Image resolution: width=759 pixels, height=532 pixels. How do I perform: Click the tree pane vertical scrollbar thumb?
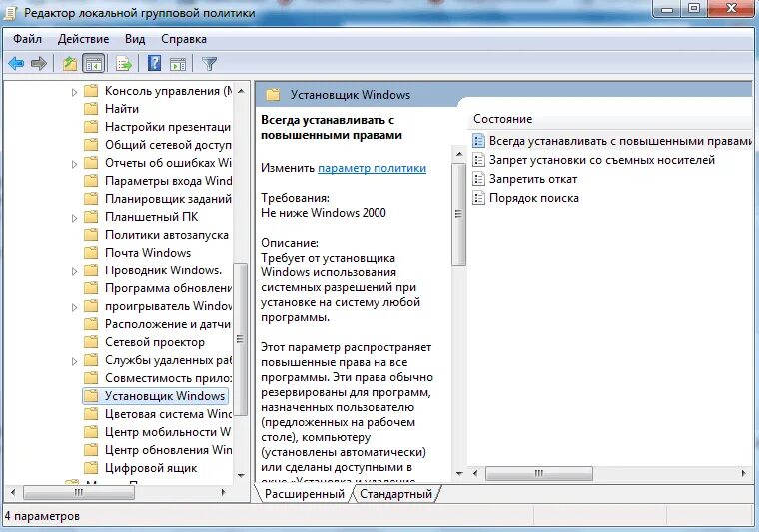(x=240, y=339)
